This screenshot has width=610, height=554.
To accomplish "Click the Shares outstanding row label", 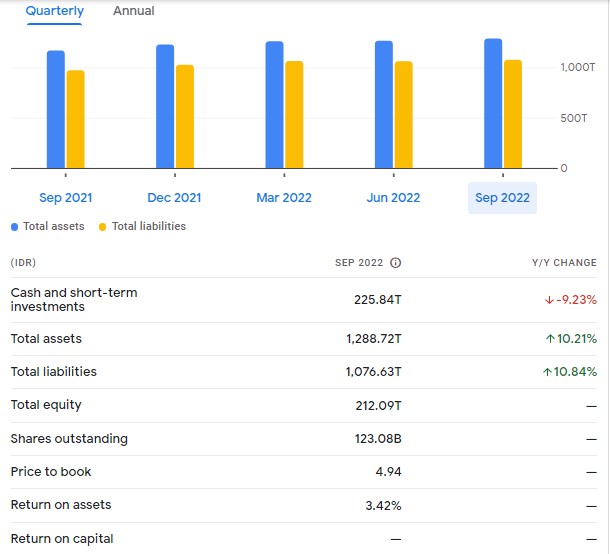I will click(69, 439).
